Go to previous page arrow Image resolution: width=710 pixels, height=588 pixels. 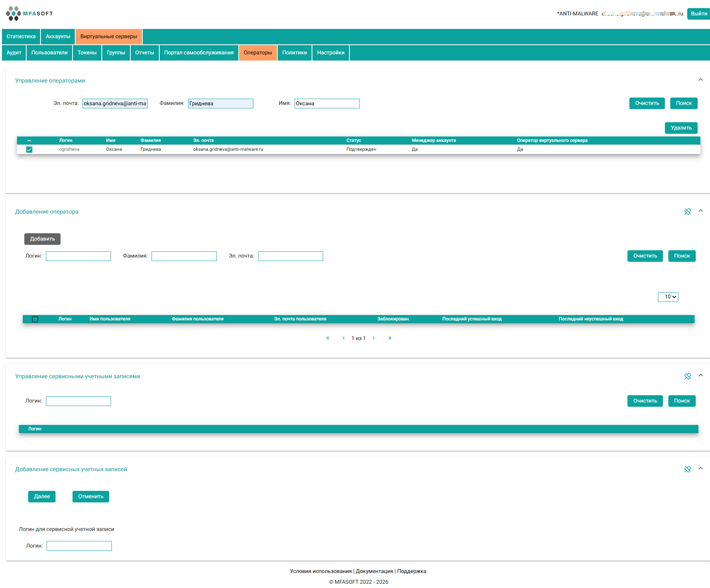[344, 338]
